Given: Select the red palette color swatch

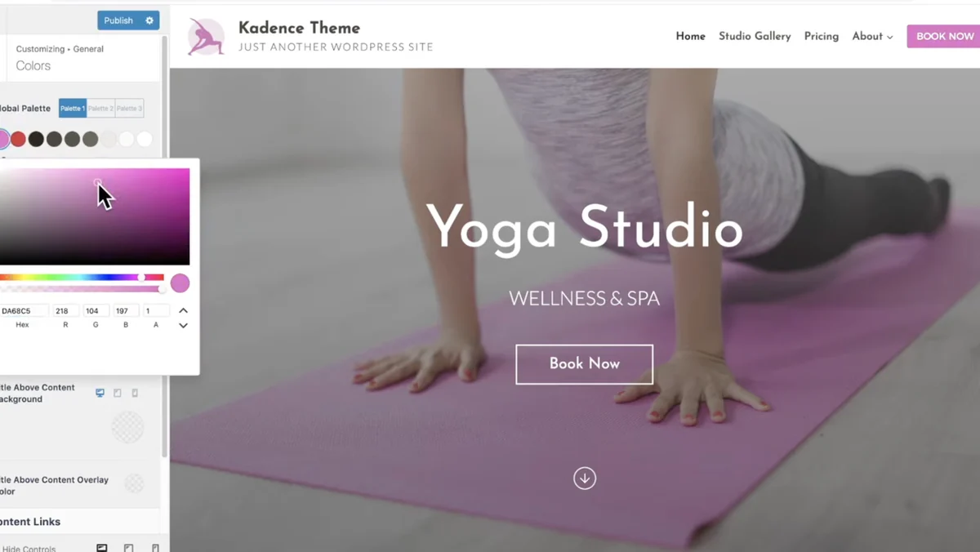Looking at the screenshot, I should pos(18,139).
